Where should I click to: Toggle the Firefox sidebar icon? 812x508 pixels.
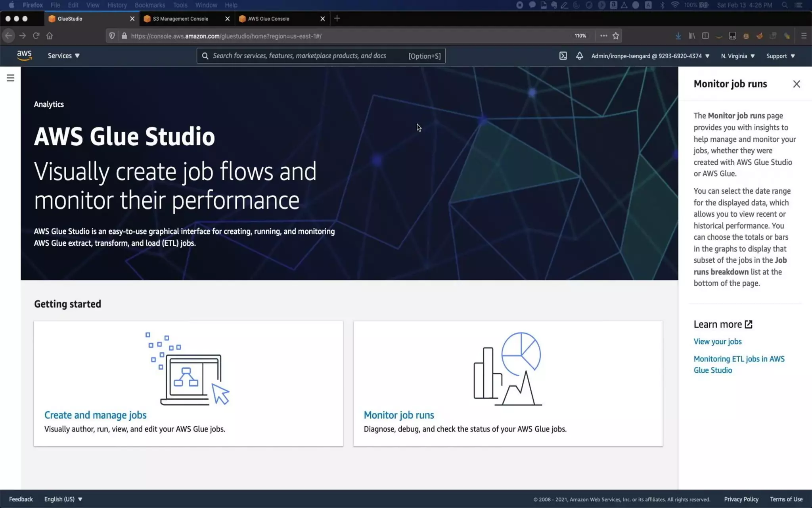pos(705,36)
